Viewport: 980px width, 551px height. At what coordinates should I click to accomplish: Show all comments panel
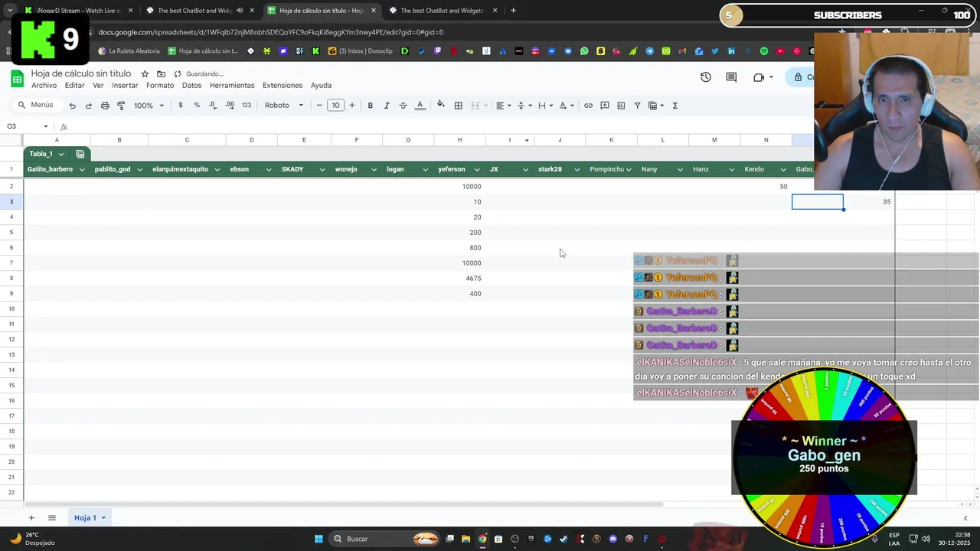point(731,77)
